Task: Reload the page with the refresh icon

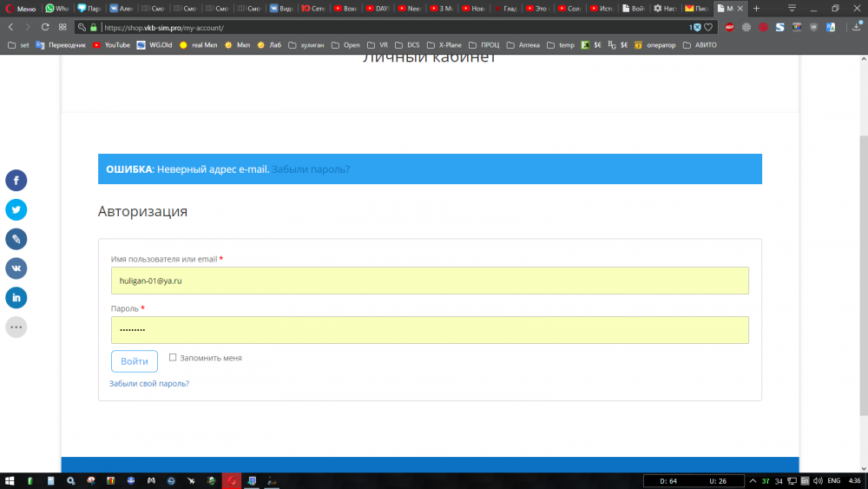Action: (x=44, y=27)
